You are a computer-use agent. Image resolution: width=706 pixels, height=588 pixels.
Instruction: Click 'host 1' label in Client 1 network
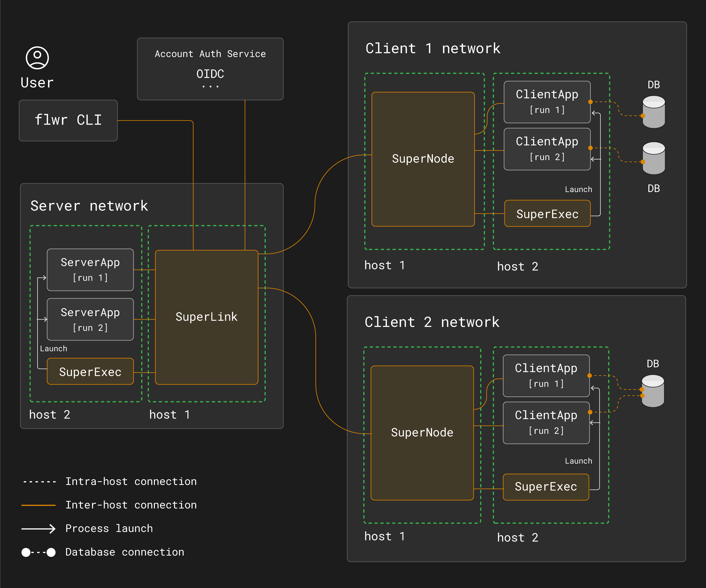click(x=385, y=265)
